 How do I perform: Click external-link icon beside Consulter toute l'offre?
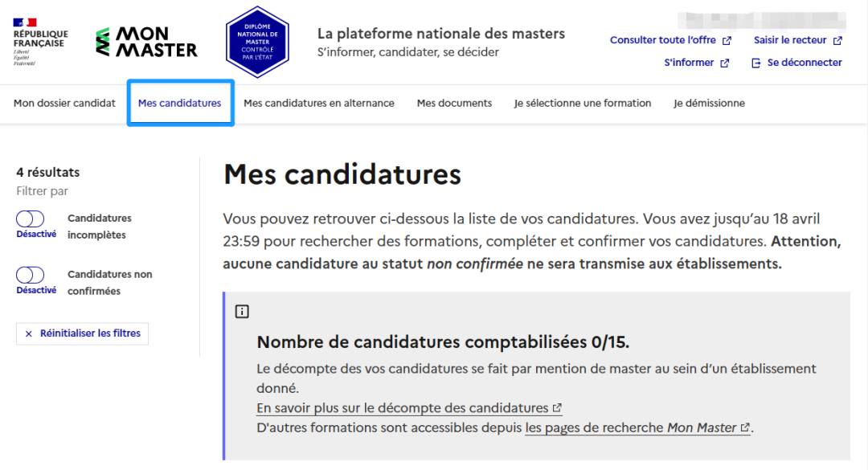pyautogui.click(x=727, y=40)
